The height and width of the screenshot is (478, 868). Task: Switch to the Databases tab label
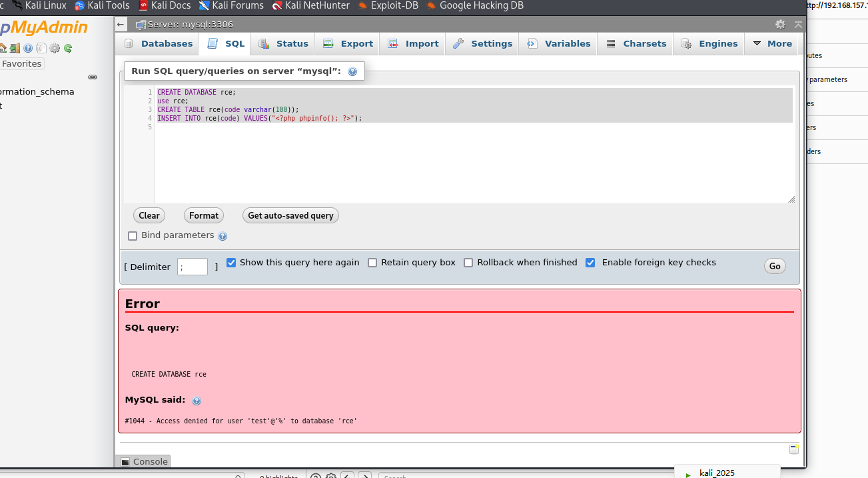tap(167, 44)
